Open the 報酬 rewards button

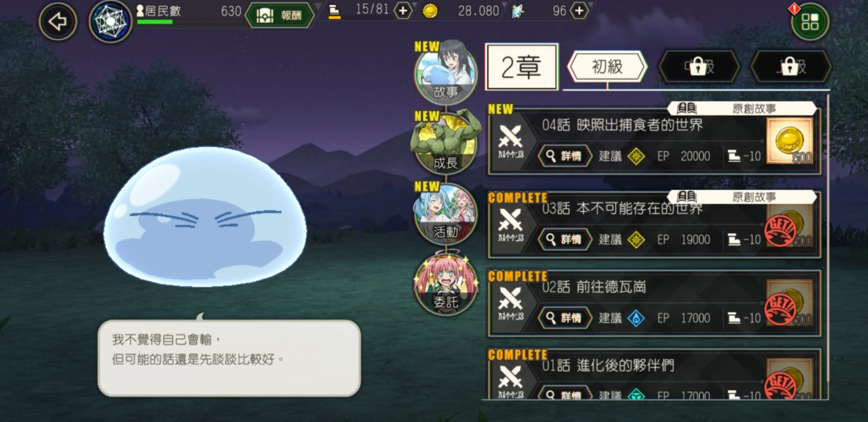[280, 16]
